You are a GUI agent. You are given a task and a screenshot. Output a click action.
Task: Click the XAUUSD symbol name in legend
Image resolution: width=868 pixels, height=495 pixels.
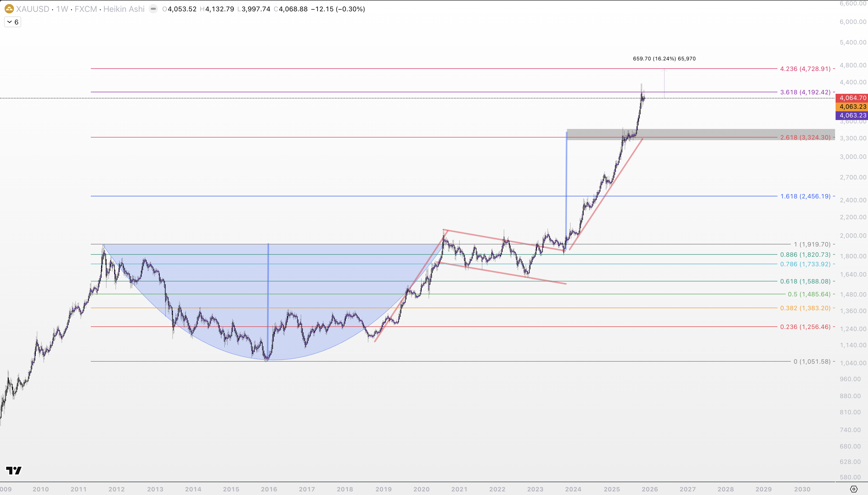click(x=33, y=9)
